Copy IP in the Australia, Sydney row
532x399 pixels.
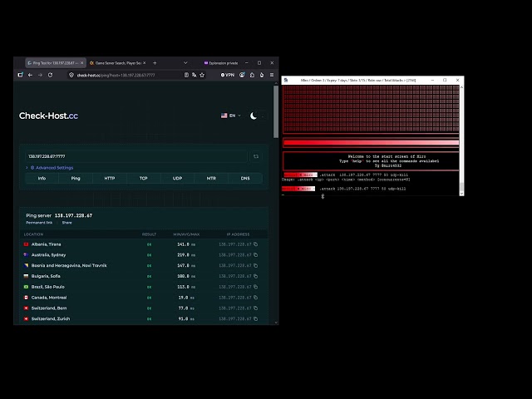pos(256,255)
